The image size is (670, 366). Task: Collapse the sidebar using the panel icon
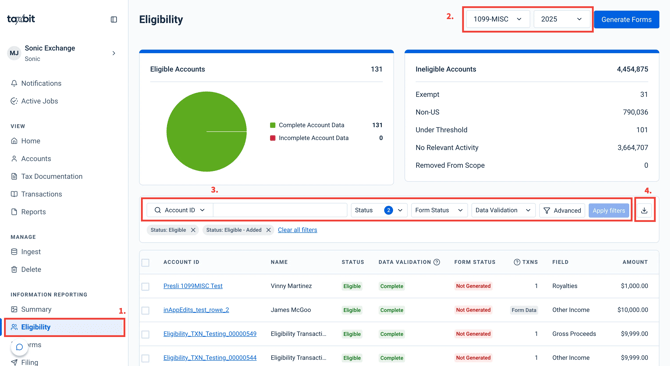point(114,19)
